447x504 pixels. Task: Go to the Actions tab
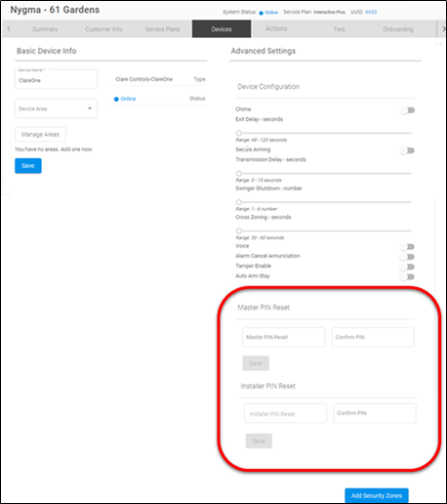pos(276,28)
